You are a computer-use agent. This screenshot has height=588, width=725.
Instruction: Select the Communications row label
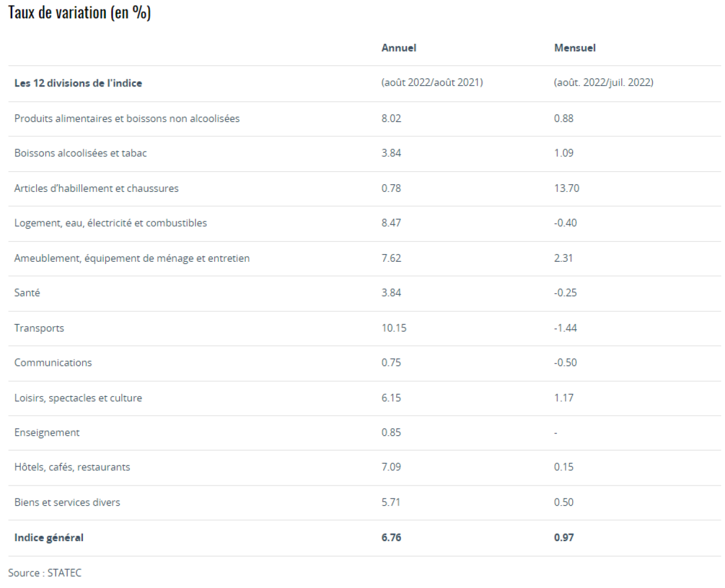pos(53,362)
